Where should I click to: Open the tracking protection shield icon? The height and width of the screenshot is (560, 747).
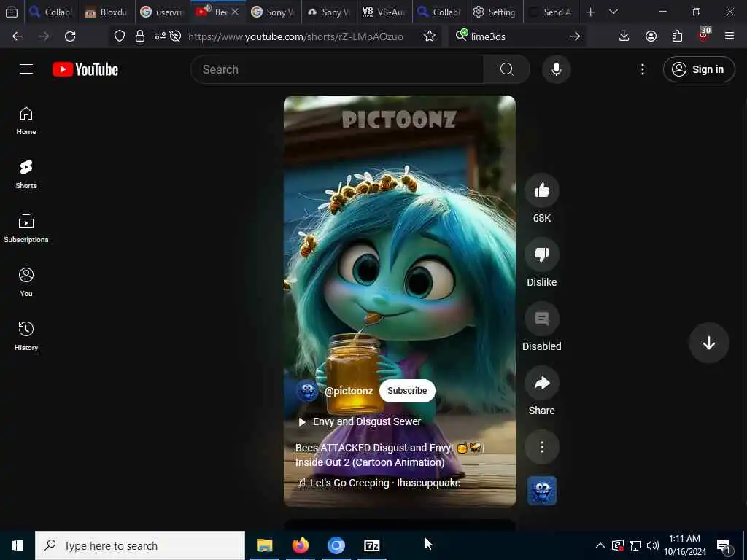pos(120,36)
